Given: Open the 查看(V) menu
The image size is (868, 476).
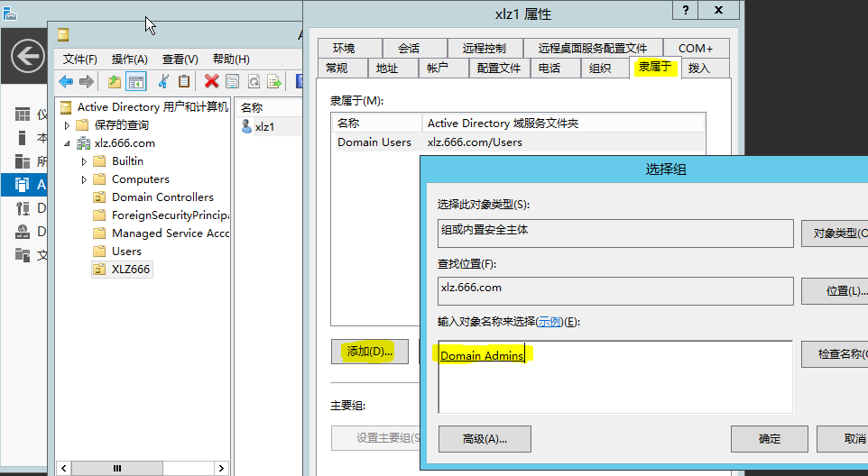Looking at the screenshot, I should (x=180, y=59).
